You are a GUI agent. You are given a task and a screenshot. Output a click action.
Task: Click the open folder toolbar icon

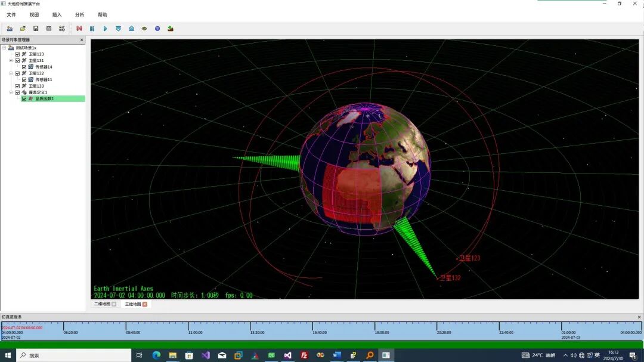click(x=23, y=29)
